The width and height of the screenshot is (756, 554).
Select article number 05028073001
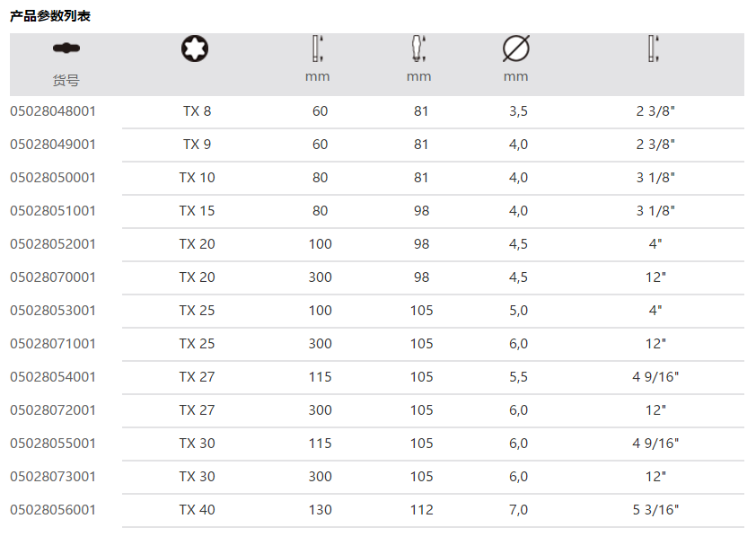[x=53, y=477]
